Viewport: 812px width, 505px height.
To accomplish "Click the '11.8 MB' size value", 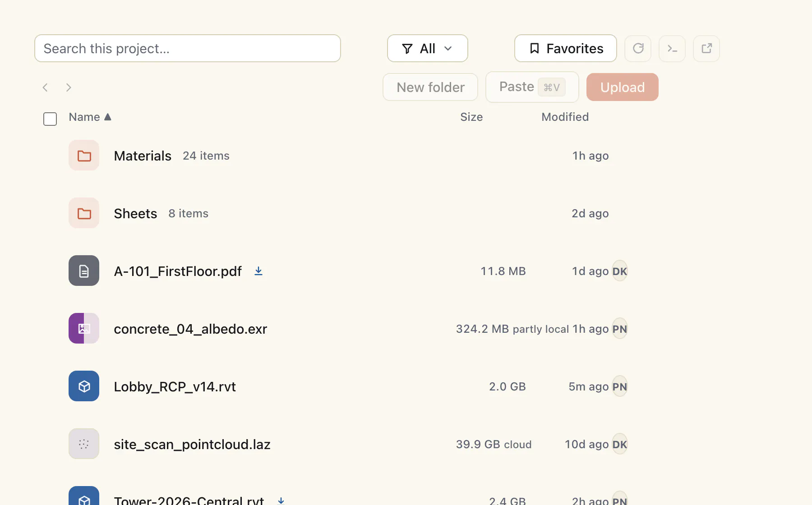I will [503, 271].
